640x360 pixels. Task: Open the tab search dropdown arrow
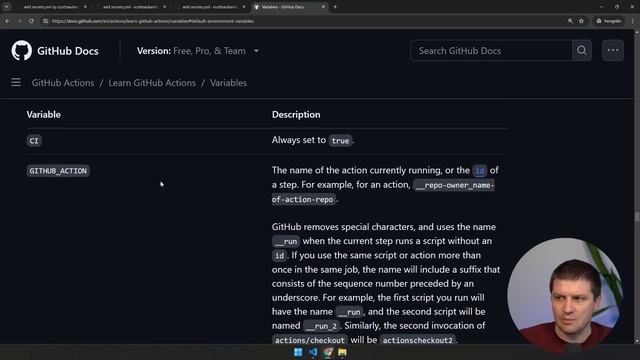pyautogui.click(x=6, y=7)
